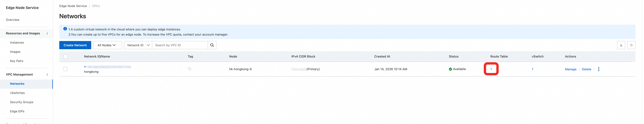Click the download export icon
The width and height of the screenshot is (644, 124).
tap(621, 45)
